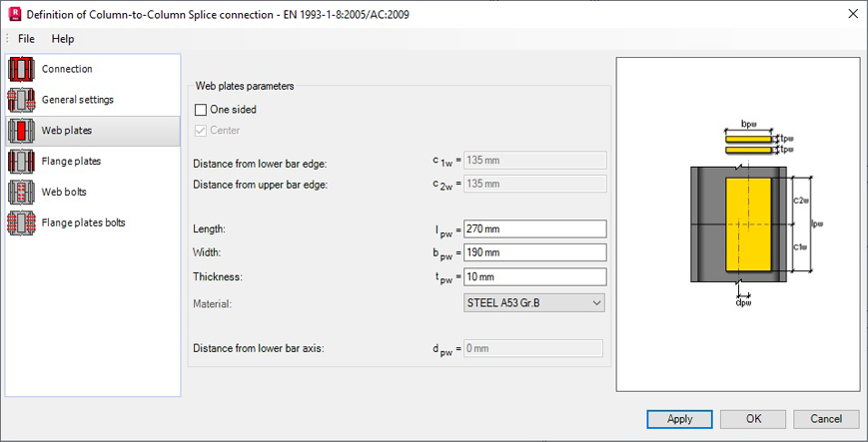Click the Robot app icon in title bar
Screen dimensions: 868x442
(13, 14)
